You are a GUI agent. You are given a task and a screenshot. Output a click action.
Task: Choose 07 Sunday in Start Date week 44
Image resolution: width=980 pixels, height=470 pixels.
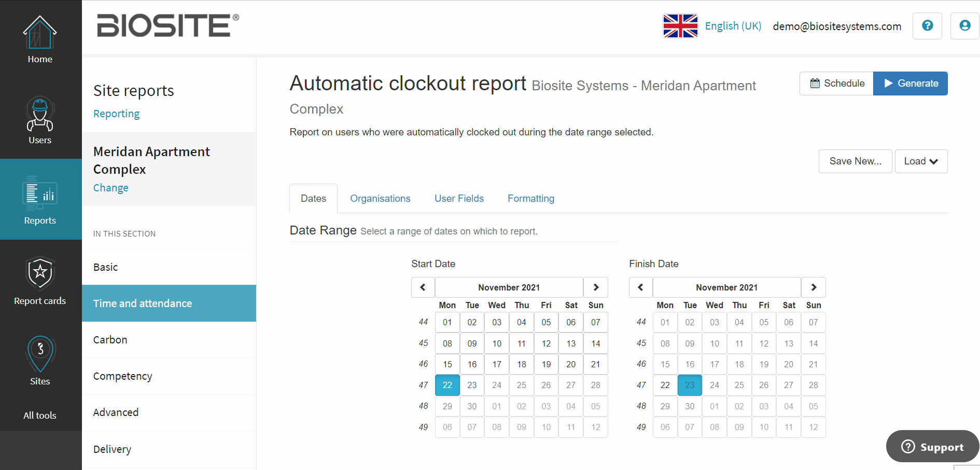pyautogui.click(x=596, y=322)
